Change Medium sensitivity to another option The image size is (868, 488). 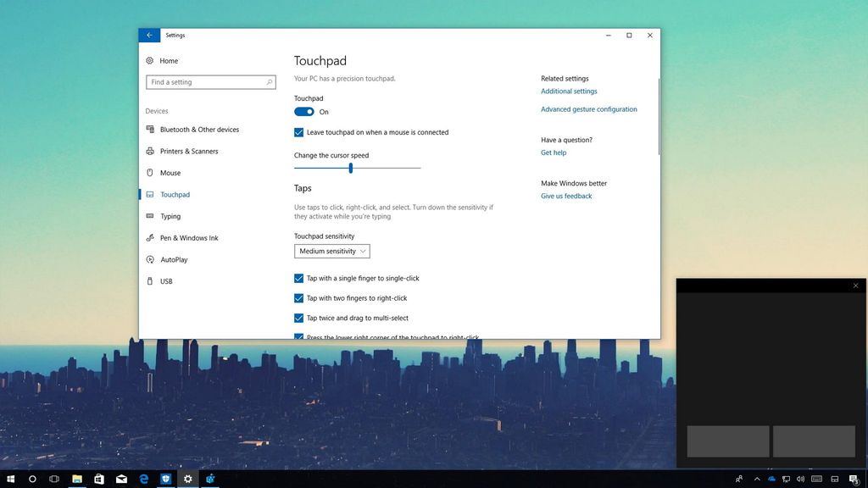(331, 251)
